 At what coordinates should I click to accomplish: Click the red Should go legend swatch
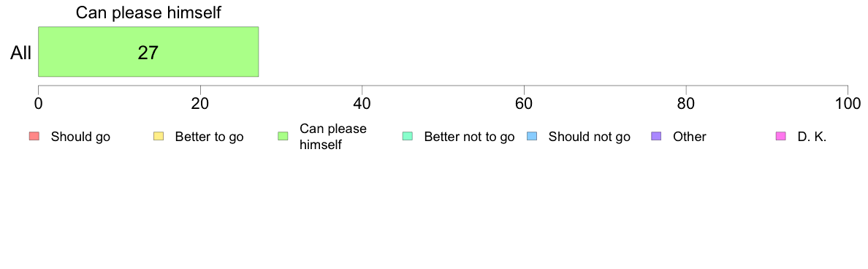[x=34, y=136]
